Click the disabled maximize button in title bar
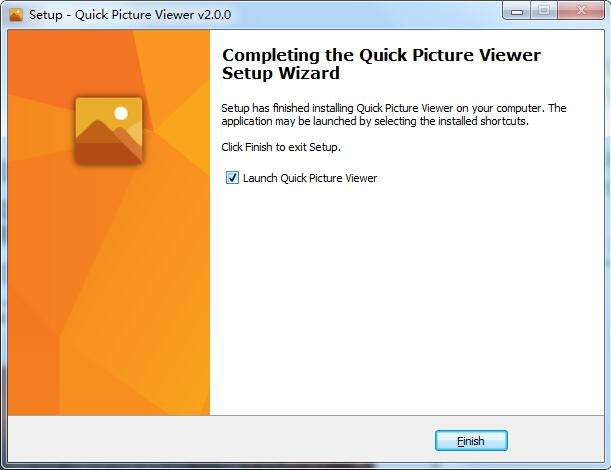611x470 pixels. (544, 11)
